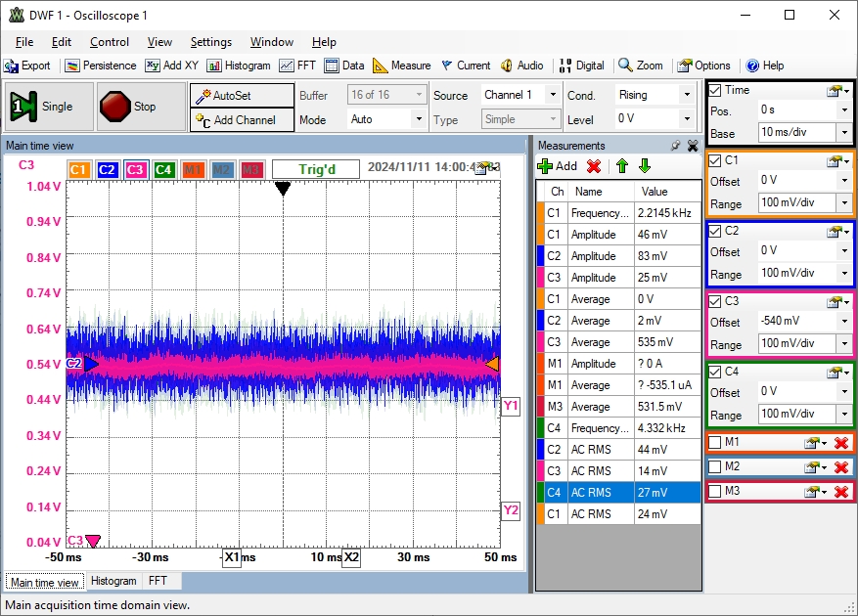Uncheck the C1 channel checkbox
Screen dimensions: 858x616
click(715, 160)
